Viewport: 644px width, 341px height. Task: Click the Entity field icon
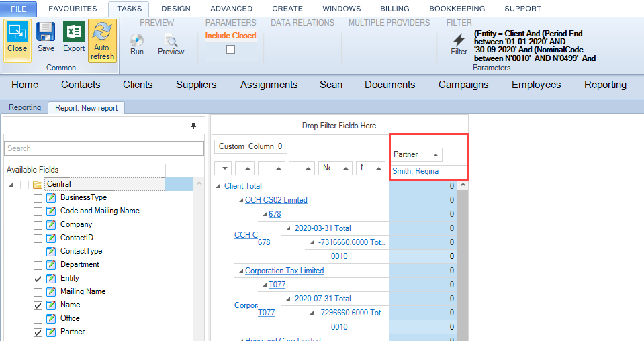51,278
